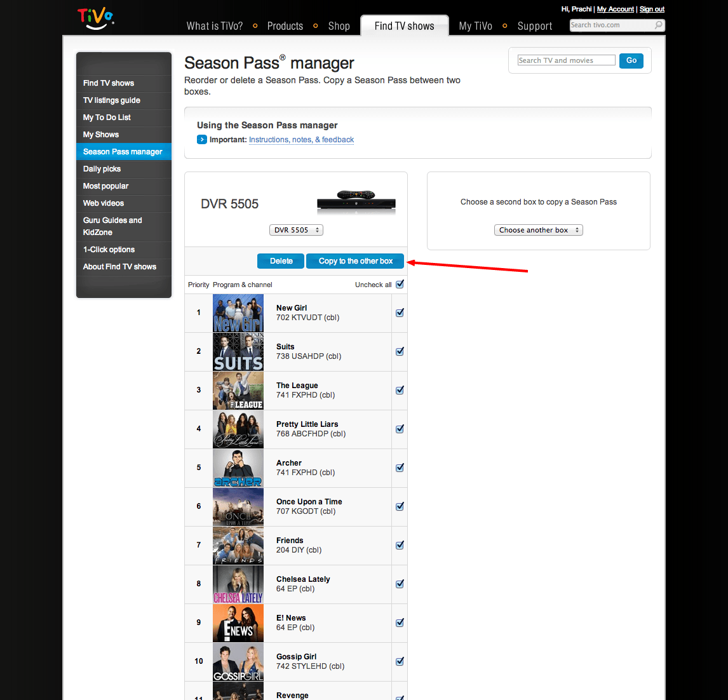Open the Shop menu
Viewport: 728px width, 700px height.
pos(339,26)
